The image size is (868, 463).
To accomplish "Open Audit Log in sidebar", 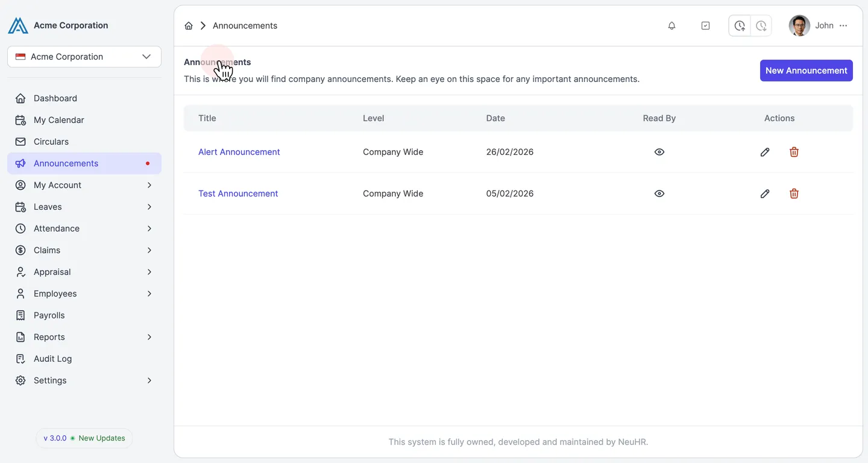I will 84,359.
